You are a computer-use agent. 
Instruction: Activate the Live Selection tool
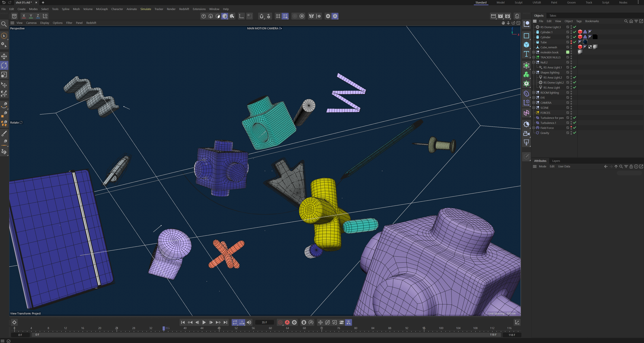(x=4, y=36)
